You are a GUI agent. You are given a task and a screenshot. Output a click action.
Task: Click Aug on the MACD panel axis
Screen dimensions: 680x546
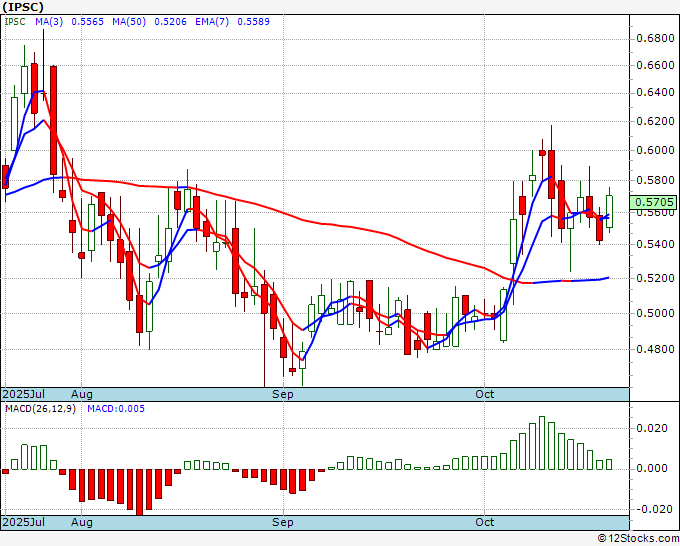[82, 522]
